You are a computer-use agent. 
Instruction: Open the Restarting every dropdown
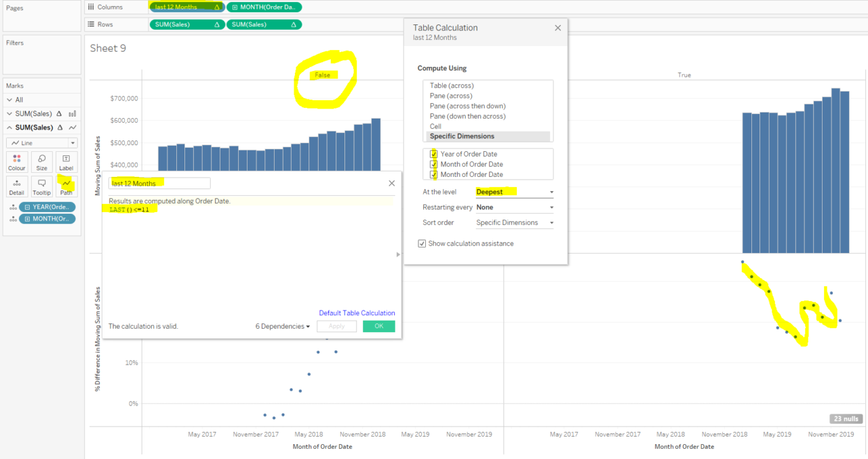514,207
